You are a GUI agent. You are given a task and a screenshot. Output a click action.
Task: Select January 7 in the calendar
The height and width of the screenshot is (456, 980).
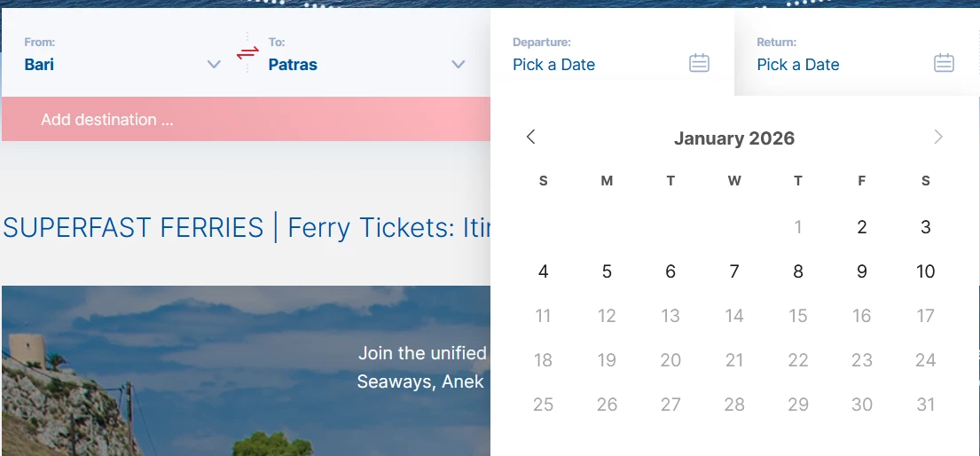(x=734, y=271)
